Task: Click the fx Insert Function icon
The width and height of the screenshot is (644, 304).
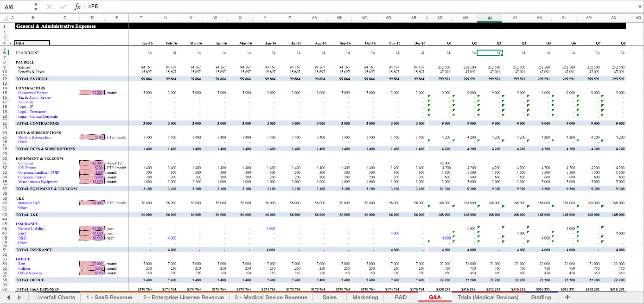Action: tap(77, 6)
